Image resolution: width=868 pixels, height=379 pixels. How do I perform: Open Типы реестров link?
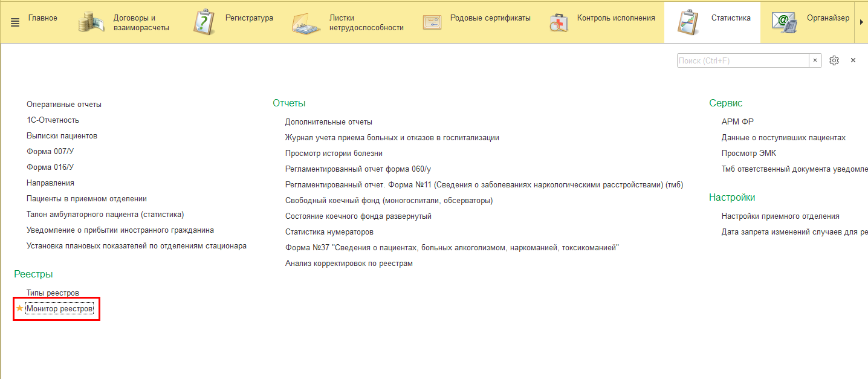tap(53, 293)
